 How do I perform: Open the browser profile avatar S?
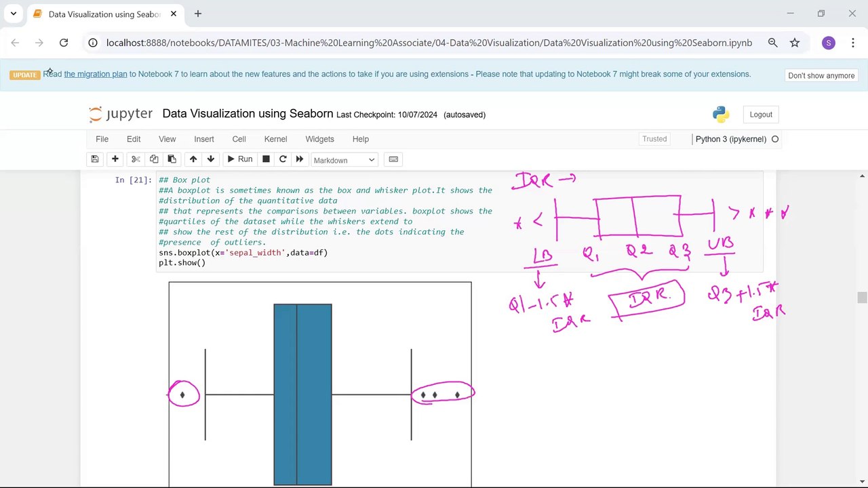click(x=828, y=43)
